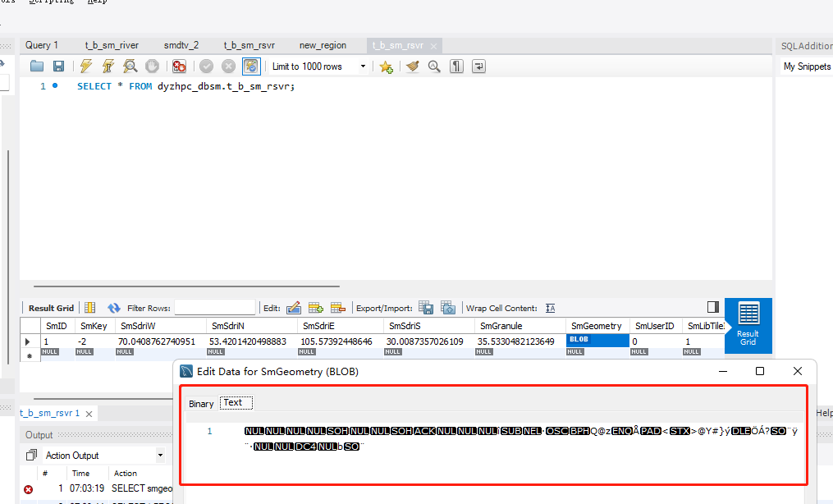Toggle the result side panel visibility

713,307
